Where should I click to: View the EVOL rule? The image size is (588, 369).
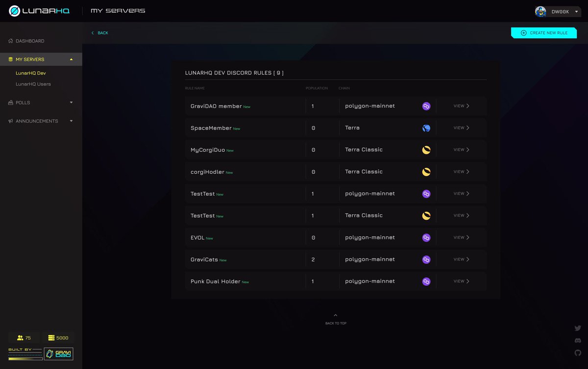[462, 237]
